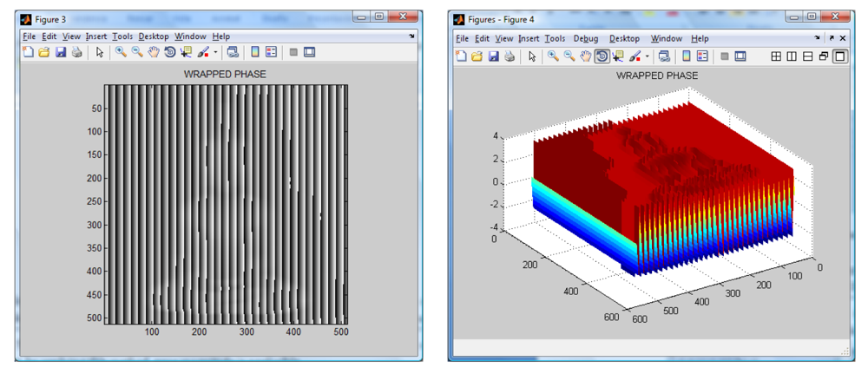Viewport: 868px width, 374px height.
Task: Click the Save Figure icon in Figure 3
Action: click(x=61, y=53)
